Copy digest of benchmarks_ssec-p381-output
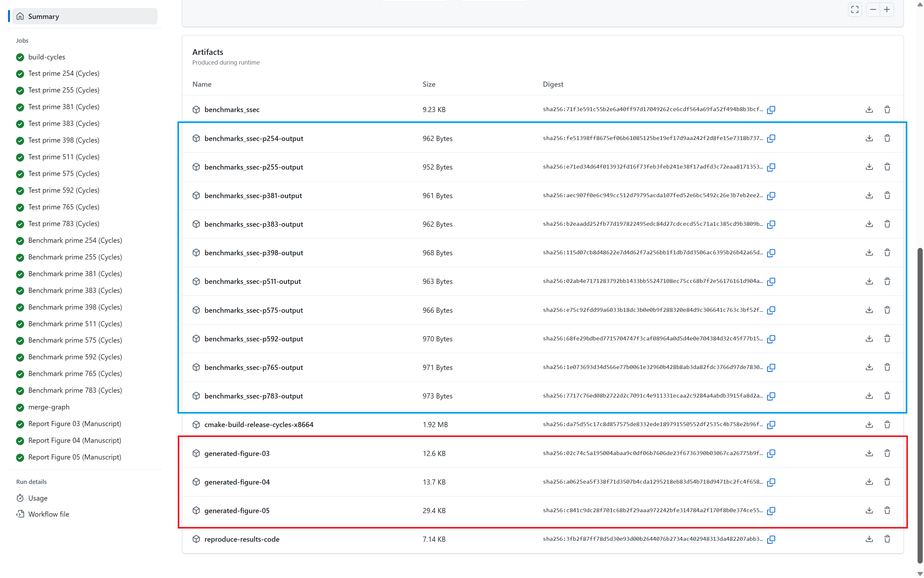Image resolution: width=924 pixels, height=578 pixels. 771,196
